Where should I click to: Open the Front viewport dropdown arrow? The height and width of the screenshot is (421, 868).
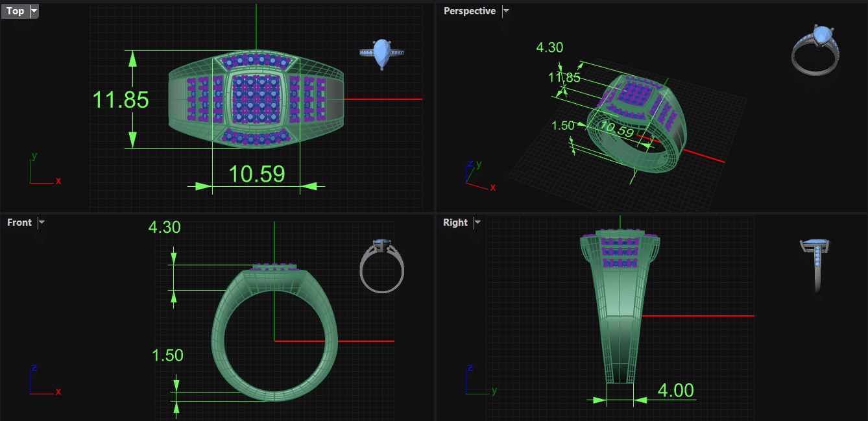click(x=42, y=223)
